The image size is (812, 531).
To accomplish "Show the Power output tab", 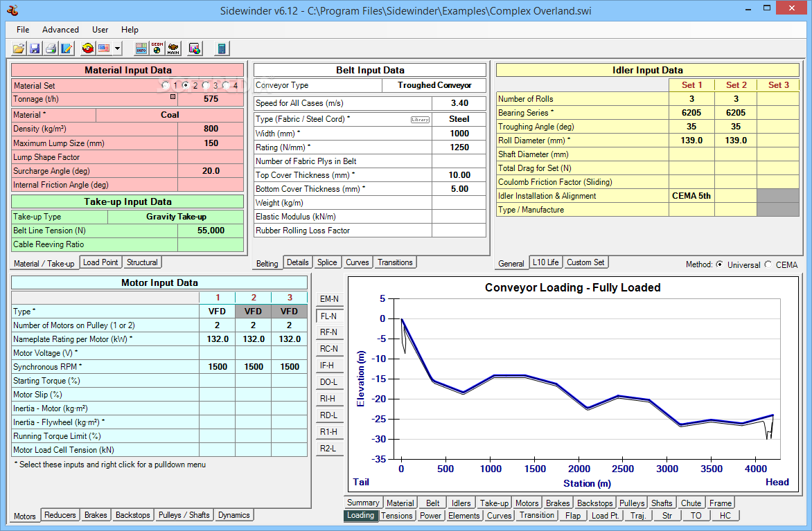I will [430, 516].
